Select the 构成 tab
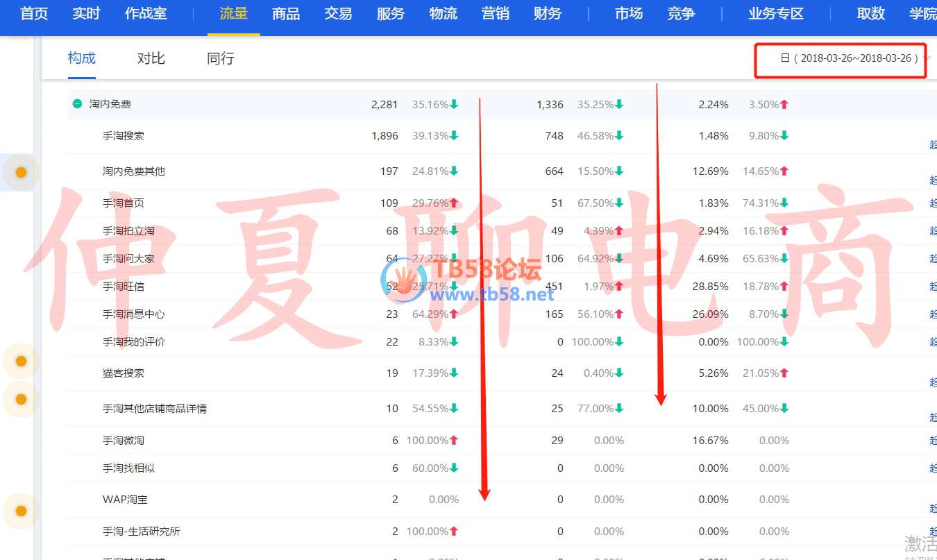The height and width of the screenshot is (560, 937). coord(81,58)
